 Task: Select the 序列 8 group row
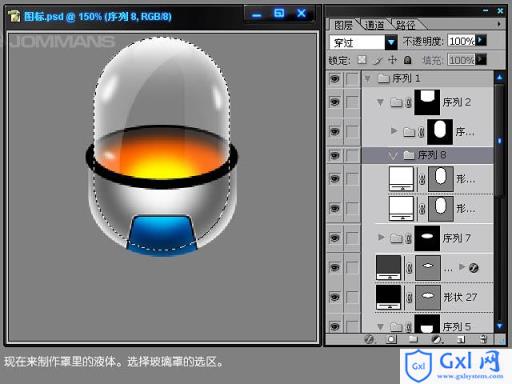(427, 155)
